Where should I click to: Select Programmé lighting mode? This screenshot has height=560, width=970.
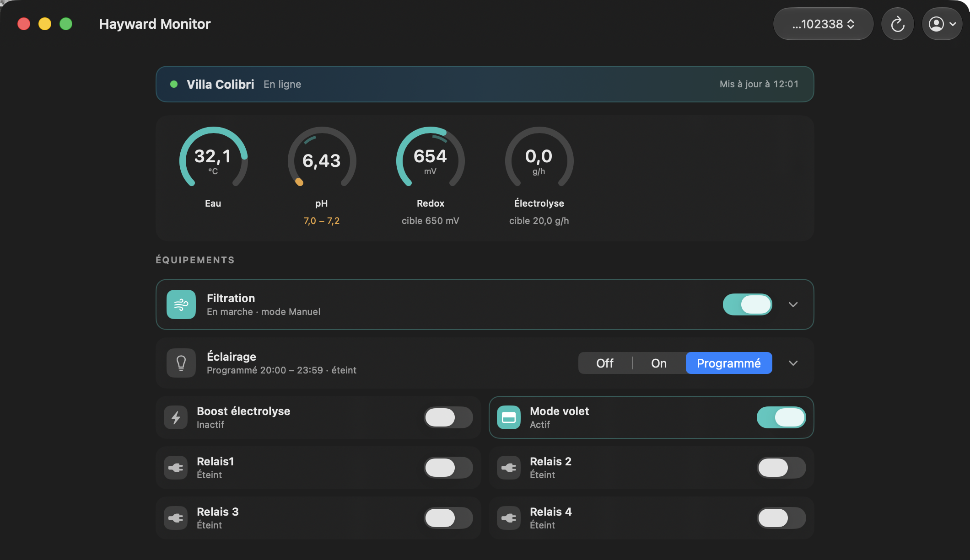pyautogui.click(x=729, y=363)
